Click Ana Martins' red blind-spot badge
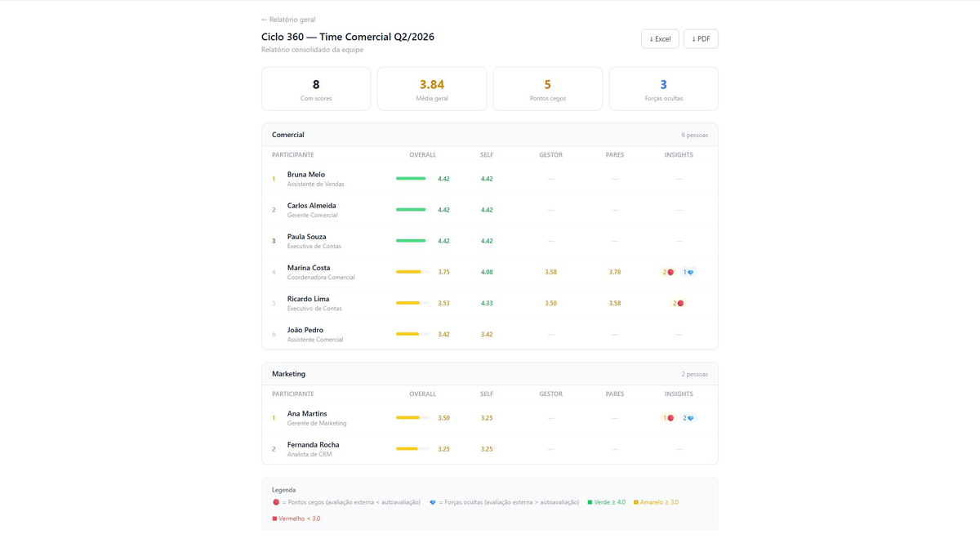The height and width of the screenshot is (543, 980). point(668,418)
